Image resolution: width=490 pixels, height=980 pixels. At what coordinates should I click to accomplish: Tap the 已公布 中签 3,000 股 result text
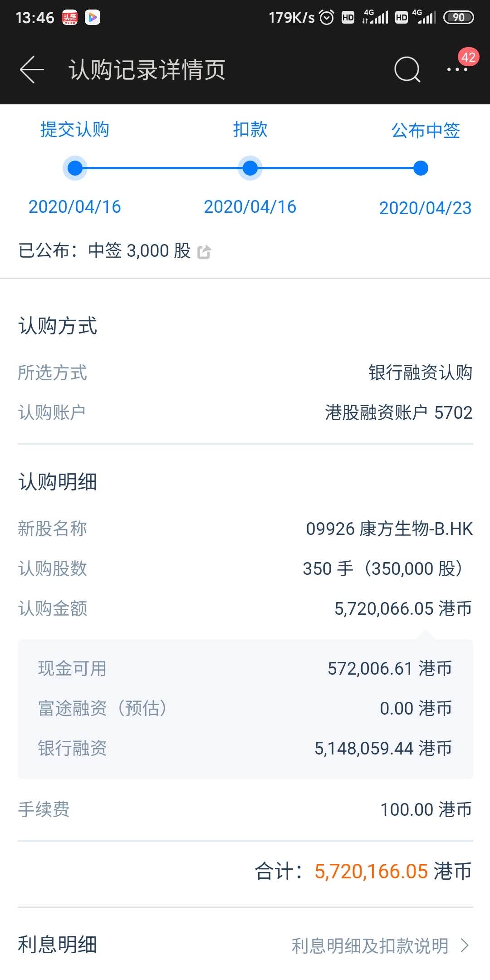click(x=104, y=250)
